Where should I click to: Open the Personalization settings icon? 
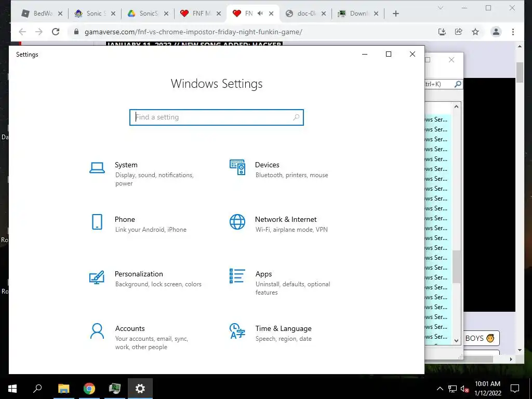tap(97, 277)
